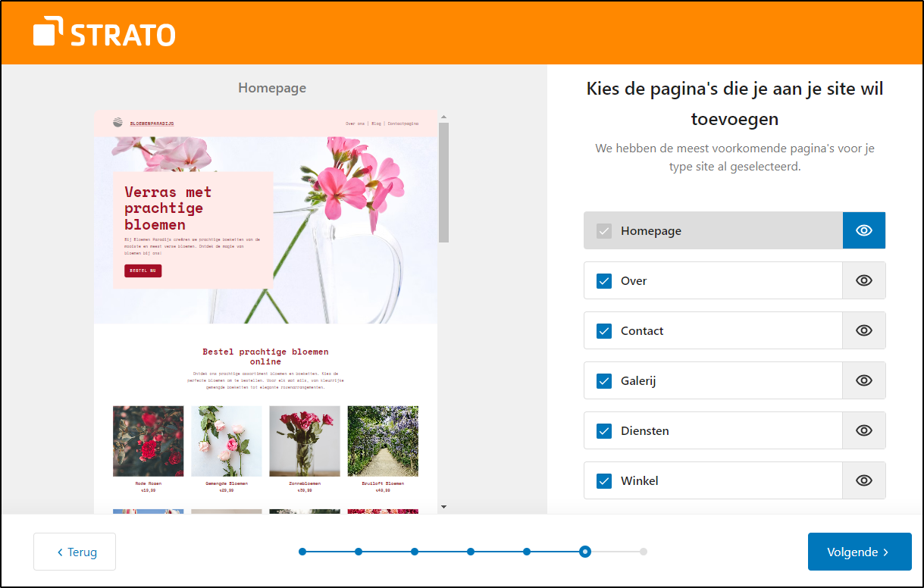Click the 'BESTEL NU' button in the preview

(143, 271)
